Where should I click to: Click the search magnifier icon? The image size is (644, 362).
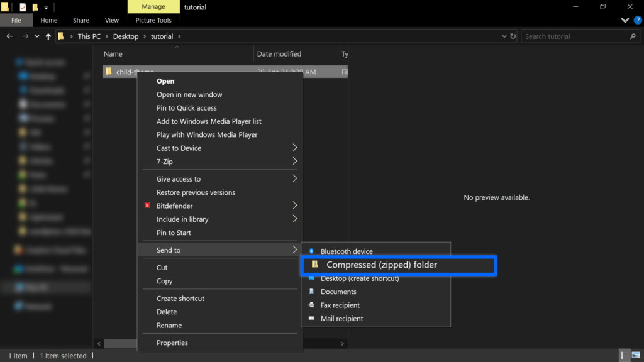click(x=633, y=36)
